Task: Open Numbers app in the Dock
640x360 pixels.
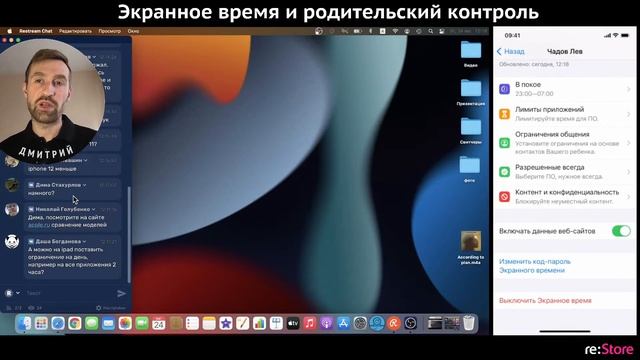Action: (259, 324)
